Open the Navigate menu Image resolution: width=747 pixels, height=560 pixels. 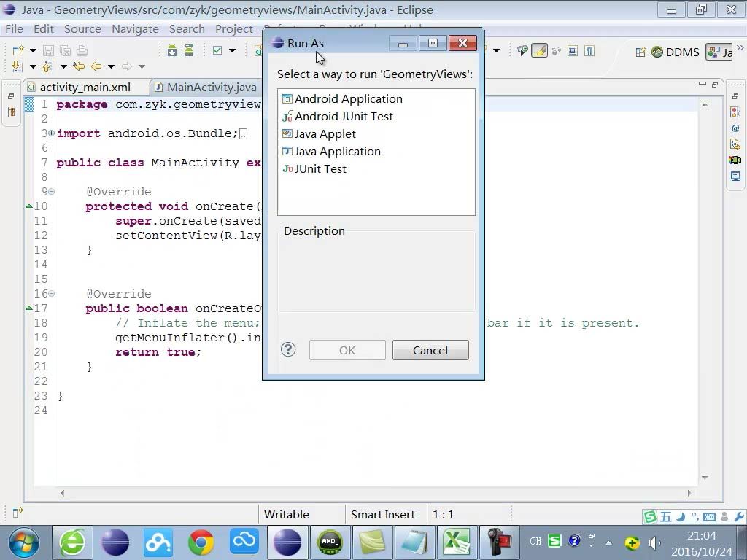tap(135, 29)
